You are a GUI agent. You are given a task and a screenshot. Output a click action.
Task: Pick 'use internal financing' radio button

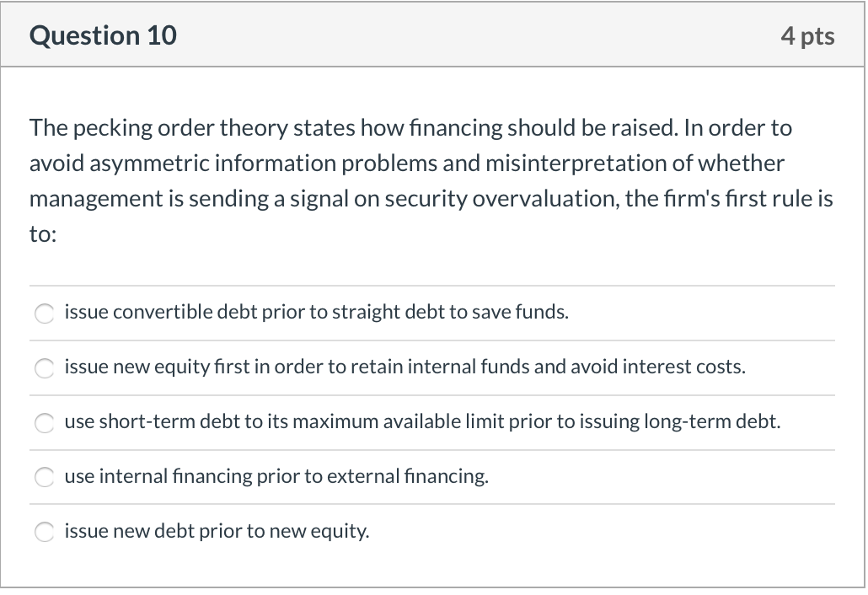[45, 477]
